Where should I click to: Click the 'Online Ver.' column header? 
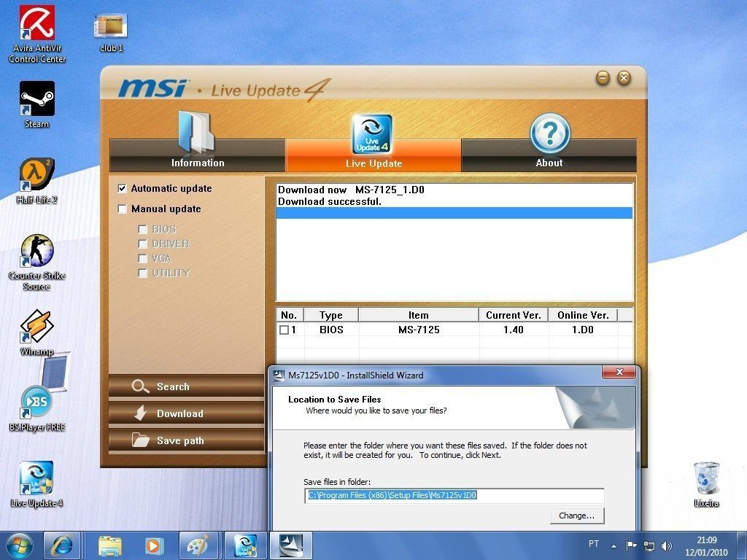[583, 315]
